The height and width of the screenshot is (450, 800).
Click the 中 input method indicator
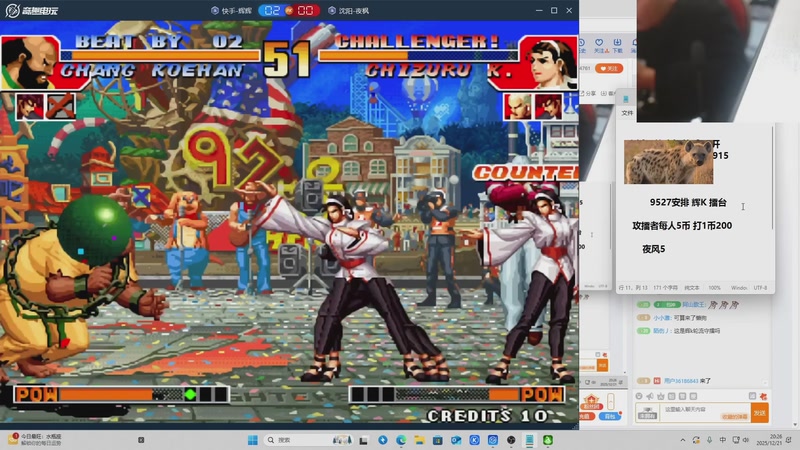click(722, 440)
